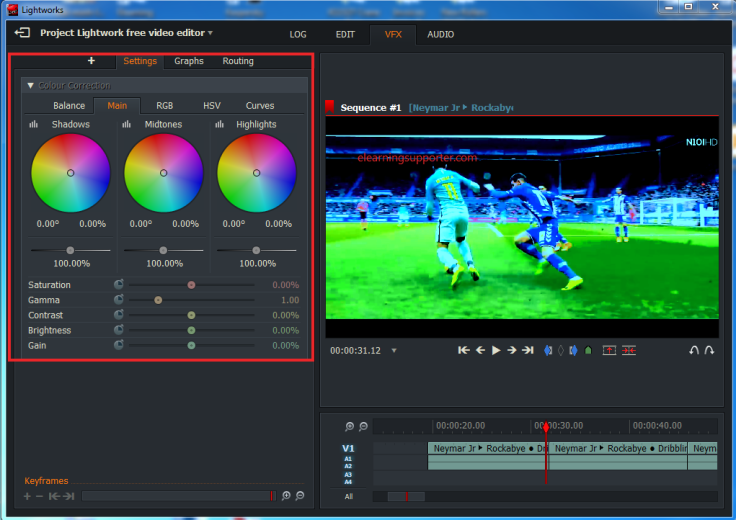
Task: Exit project with the back arrow icon
Action: [22, 33]
